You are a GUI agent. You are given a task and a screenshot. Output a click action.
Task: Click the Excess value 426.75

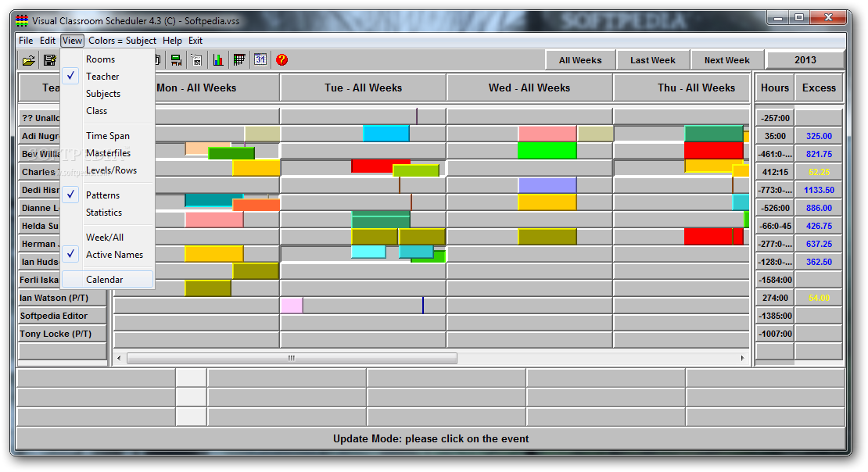819,226
